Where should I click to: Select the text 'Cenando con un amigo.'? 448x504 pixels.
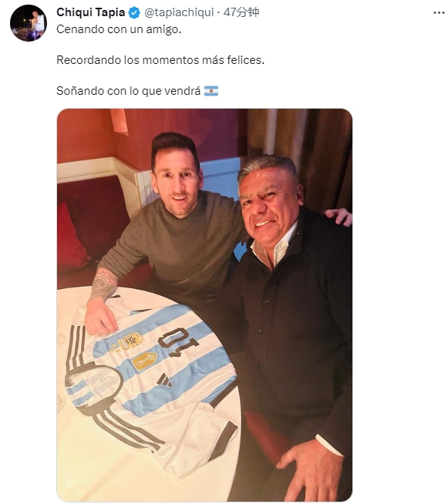(x=119, y=29)
